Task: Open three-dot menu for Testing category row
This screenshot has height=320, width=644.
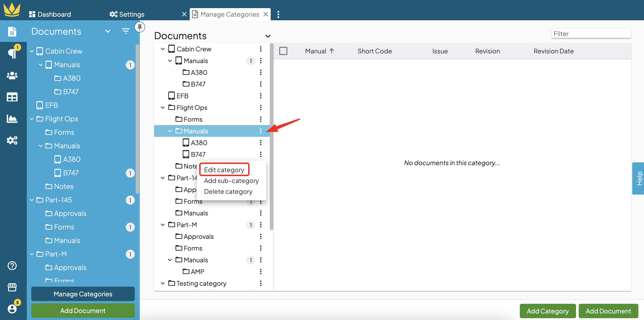Action: tap(261, 283)
